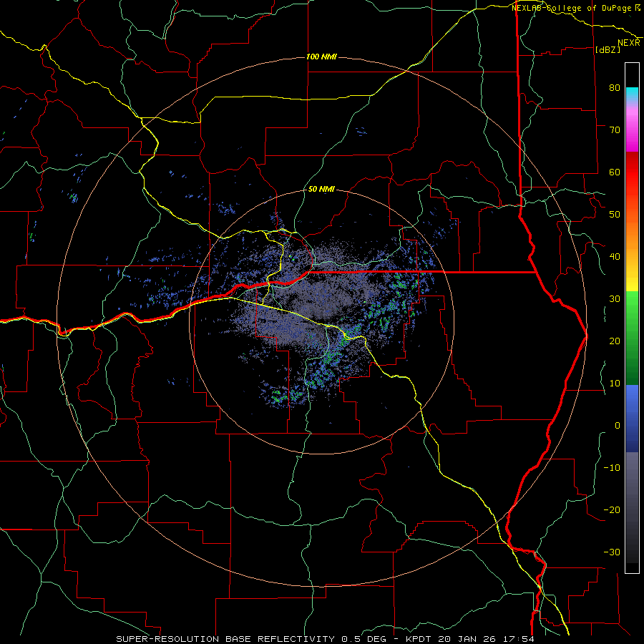
Task: Select the 10 value on the dBZ scale
Action: coord(615,384)
